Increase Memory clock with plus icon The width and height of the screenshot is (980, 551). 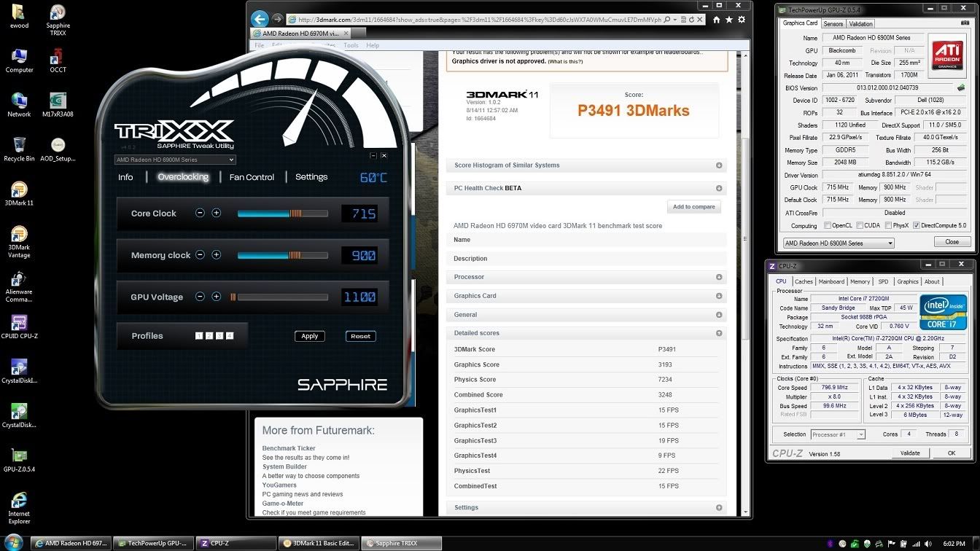(216, 255)
